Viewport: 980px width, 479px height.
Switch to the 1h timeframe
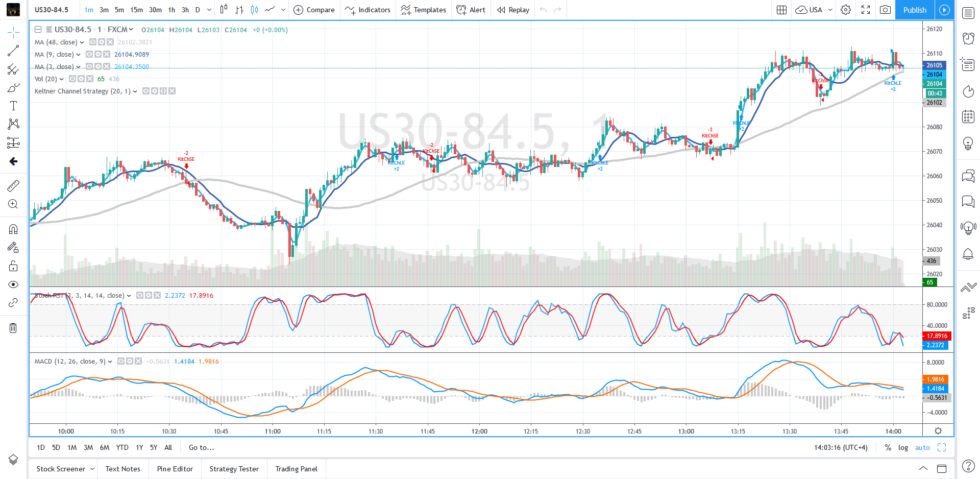pos(171,10)
